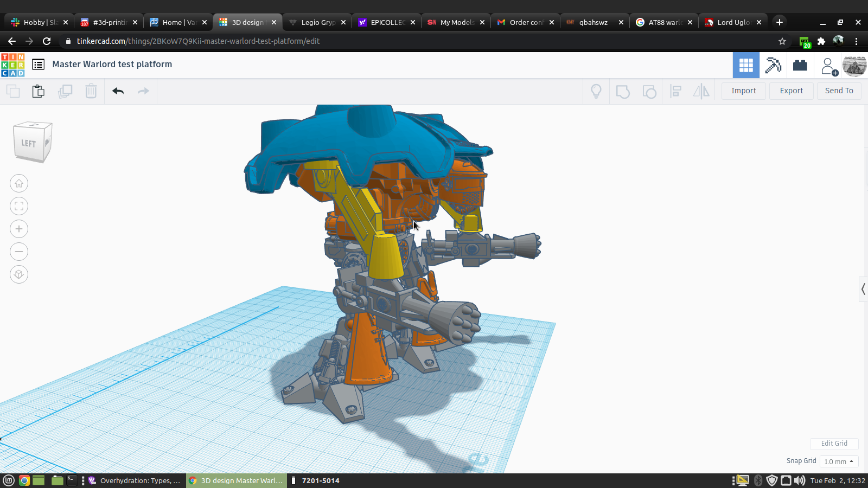868x488 pixels.
Task: Open the designs list menu icon
Action: 38,65
